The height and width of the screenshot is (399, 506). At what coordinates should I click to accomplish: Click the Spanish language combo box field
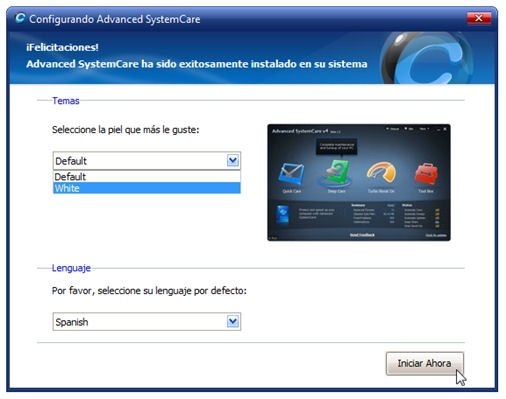point(147,322)
